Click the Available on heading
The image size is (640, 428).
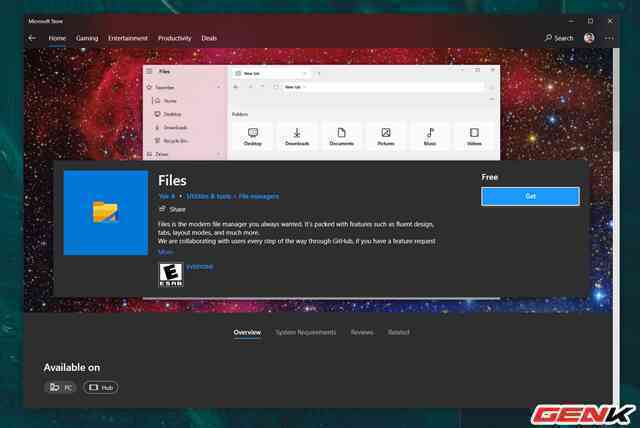tap(72, 367)
